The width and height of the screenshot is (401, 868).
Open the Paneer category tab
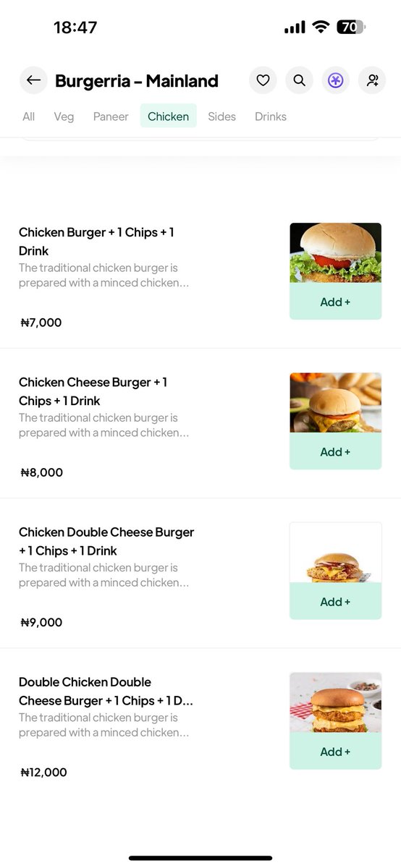[x=111, y=116]
